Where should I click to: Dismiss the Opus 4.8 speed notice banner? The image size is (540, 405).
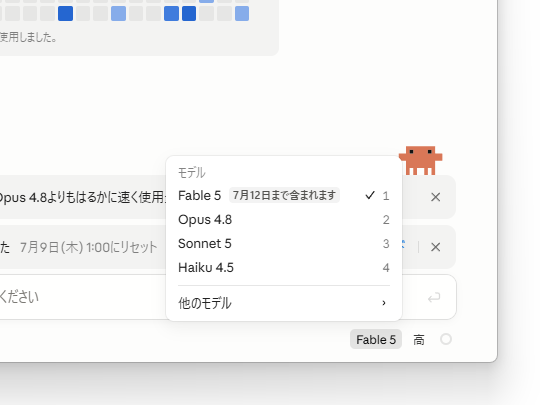point(436,197)
